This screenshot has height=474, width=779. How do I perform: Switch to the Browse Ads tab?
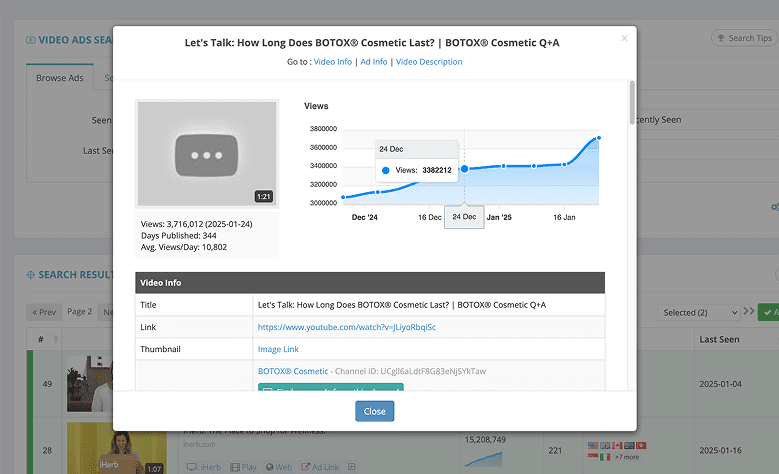pos(59,78)
